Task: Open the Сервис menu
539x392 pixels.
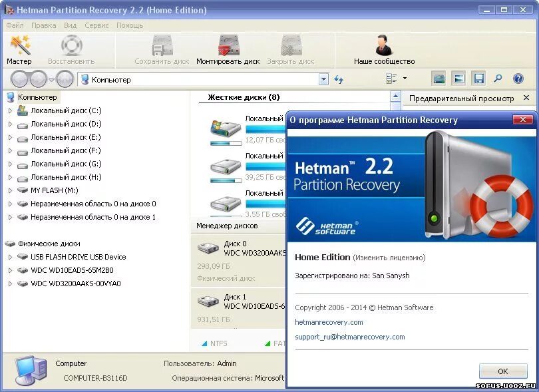Action: [96, 25]
